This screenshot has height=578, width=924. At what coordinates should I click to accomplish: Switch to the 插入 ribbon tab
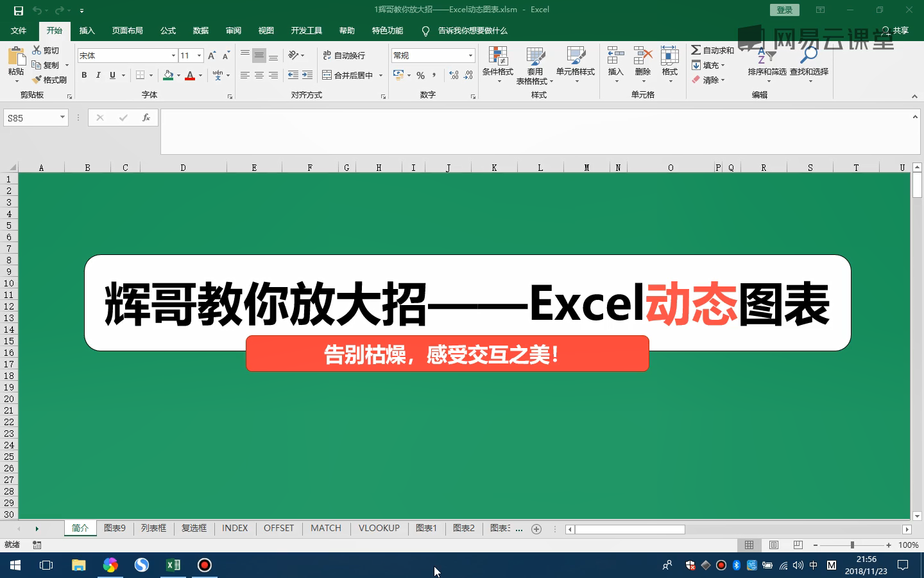[87, 30]
